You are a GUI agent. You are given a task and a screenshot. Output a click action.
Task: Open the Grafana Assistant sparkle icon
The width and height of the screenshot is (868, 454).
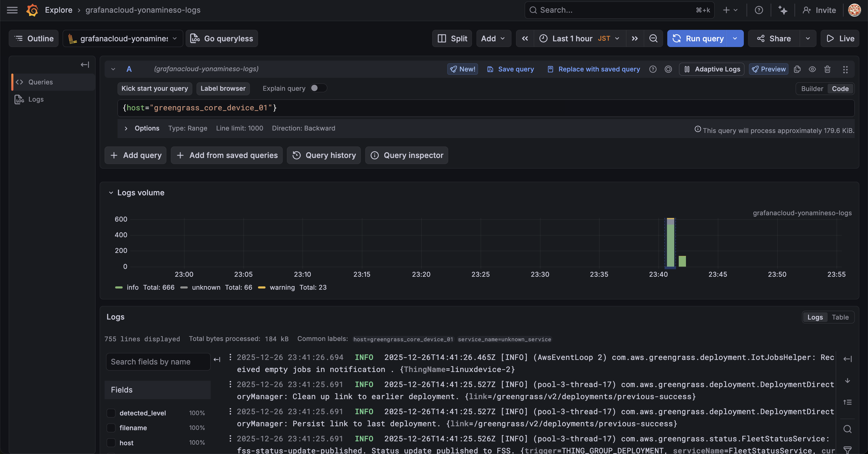[782, 10]
